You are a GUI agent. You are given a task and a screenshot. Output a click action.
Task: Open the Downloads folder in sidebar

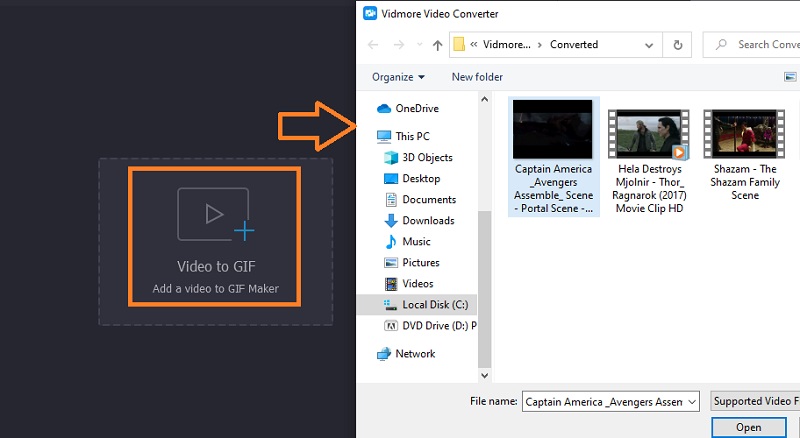(428, 220)
